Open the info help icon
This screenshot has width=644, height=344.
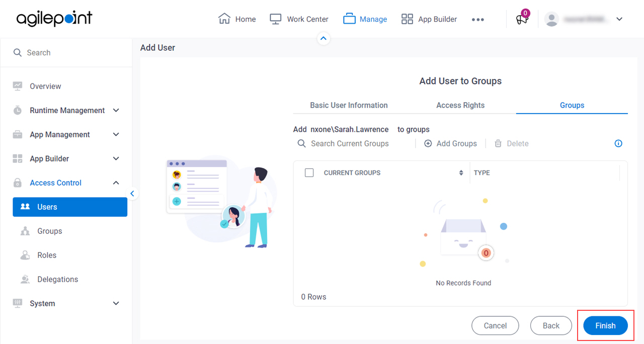click(618, 143)
